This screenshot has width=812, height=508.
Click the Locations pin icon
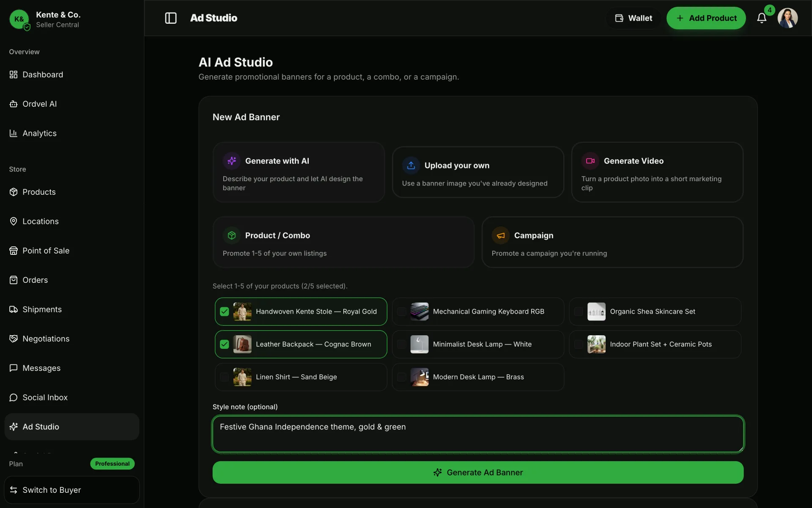[x=14, y=221]
